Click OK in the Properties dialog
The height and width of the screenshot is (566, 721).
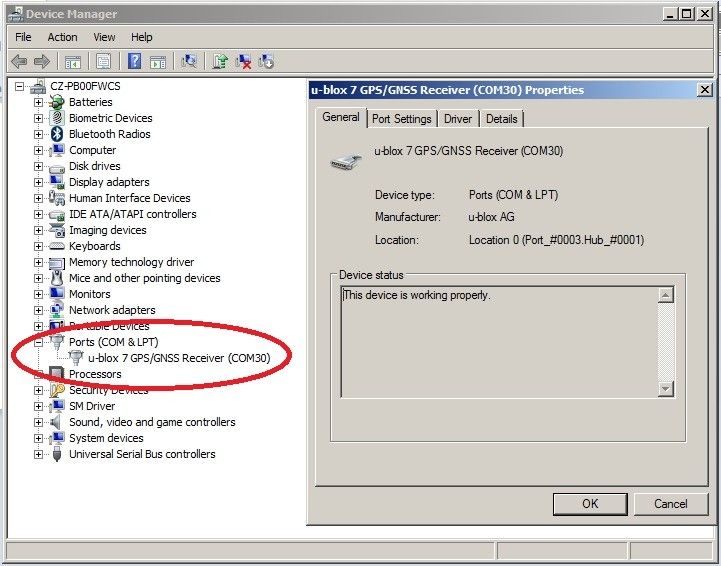coord(590,504)
